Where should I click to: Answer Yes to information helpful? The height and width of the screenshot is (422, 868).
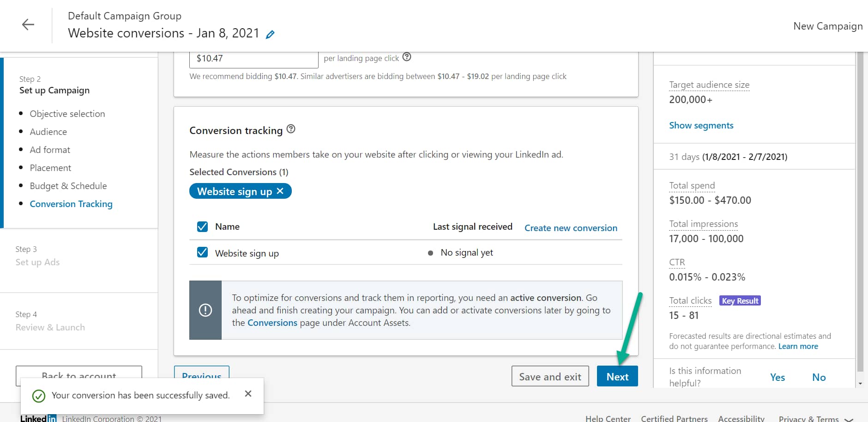pos(778,377)
